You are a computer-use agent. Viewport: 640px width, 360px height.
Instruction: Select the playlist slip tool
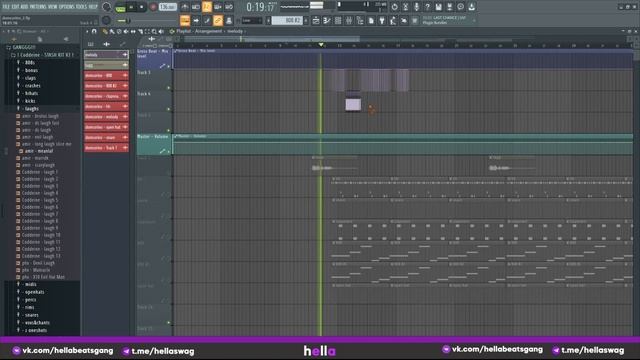tap(133, 31)
